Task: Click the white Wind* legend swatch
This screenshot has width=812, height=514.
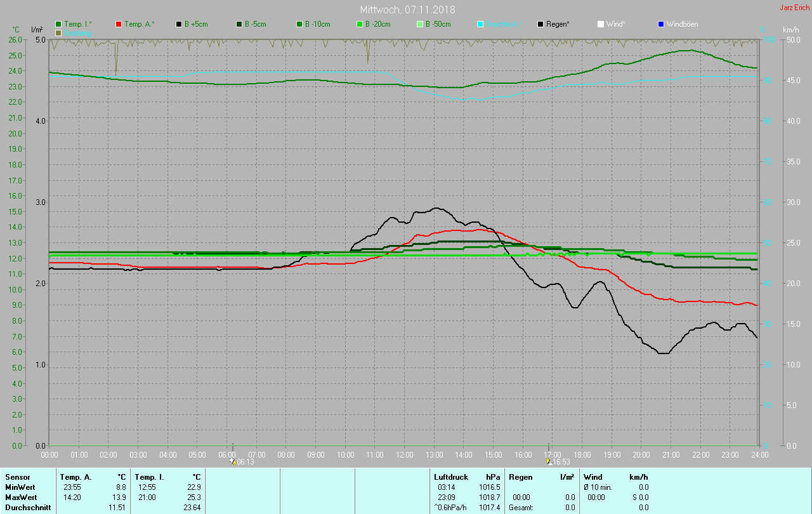Action: click(601, 24)
